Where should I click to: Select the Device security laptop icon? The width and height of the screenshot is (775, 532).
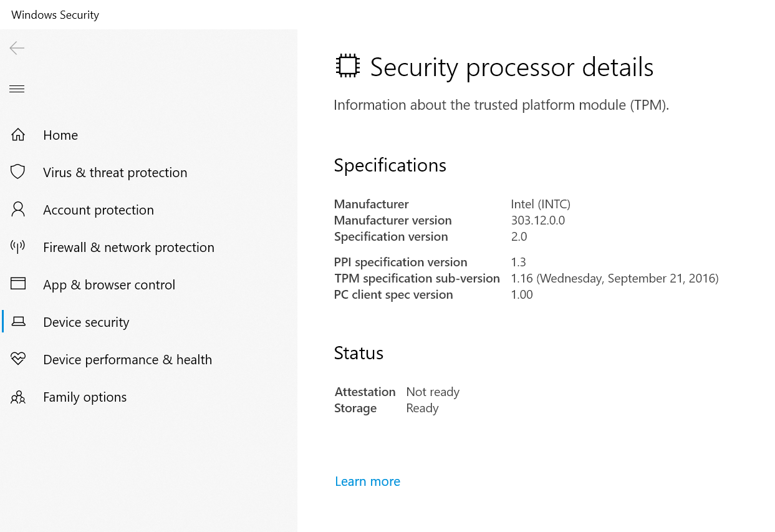(19, 322)
